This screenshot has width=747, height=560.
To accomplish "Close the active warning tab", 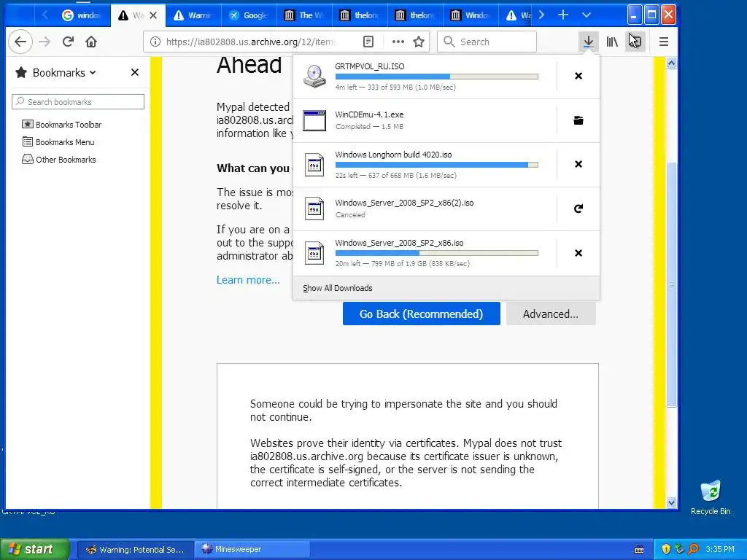I will [153, 15].
